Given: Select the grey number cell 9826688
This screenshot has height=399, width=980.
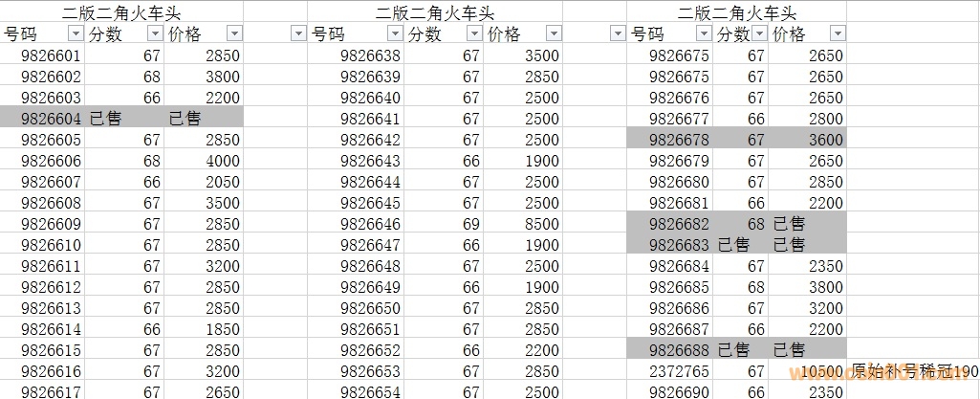Looking at the screenshot, I should pos(679,349).
